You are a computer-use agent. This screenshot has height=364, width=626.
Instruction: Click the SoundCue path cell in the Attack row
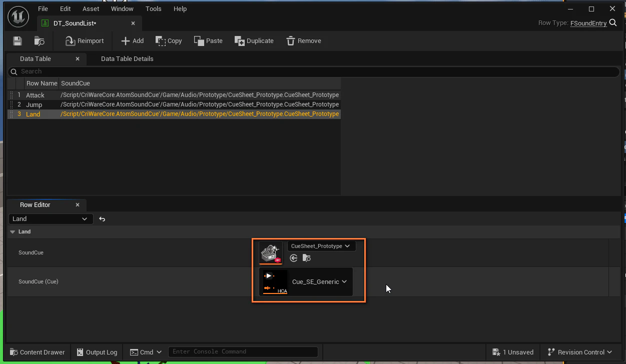coord(200,95)
